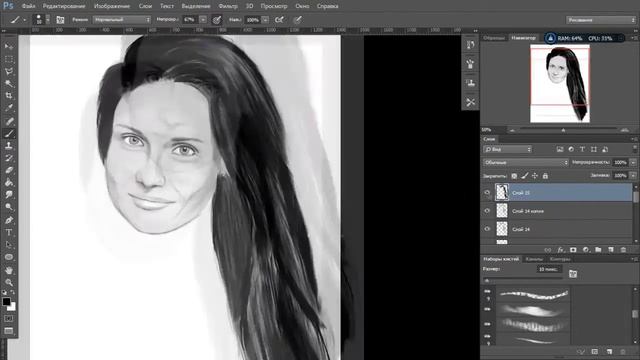Viewport: 640px width, 360px height.
Task: Select the Rectangular Marquee tool
Action: (x=9, y=59)
